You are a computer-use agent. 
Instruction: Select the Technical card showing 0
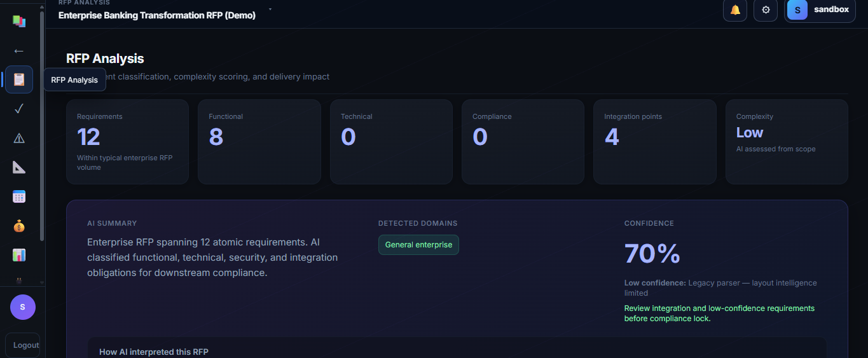coord(391,142)
